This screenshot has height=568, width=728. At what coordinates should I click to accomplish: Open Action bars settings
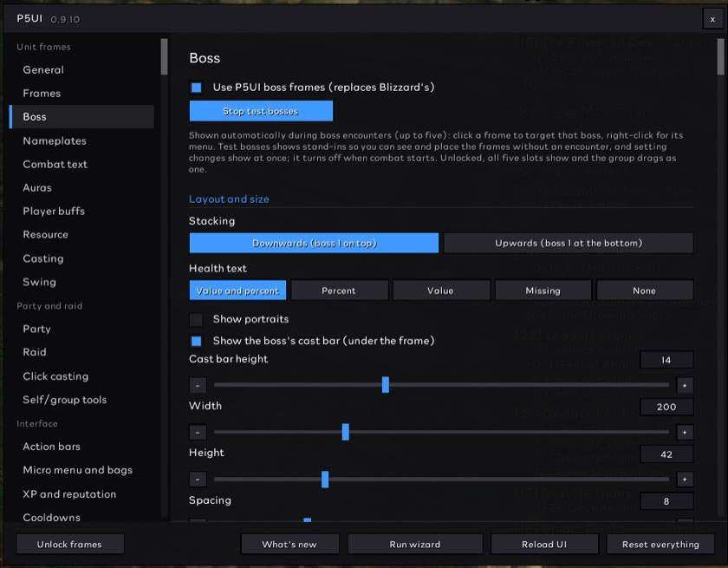pos(81,447)
